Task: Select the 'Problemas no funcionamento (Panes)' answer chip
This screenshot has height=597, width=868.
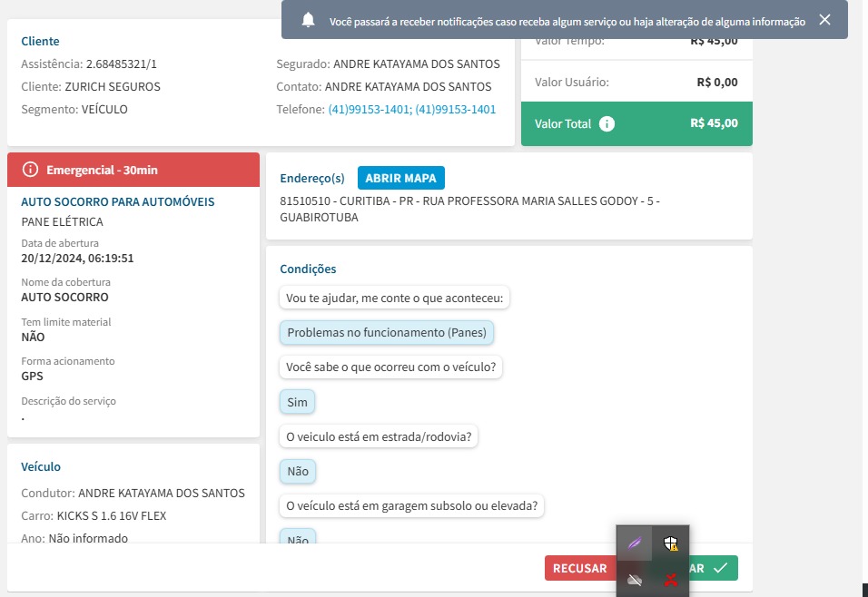Action: (x=387, y=333)
